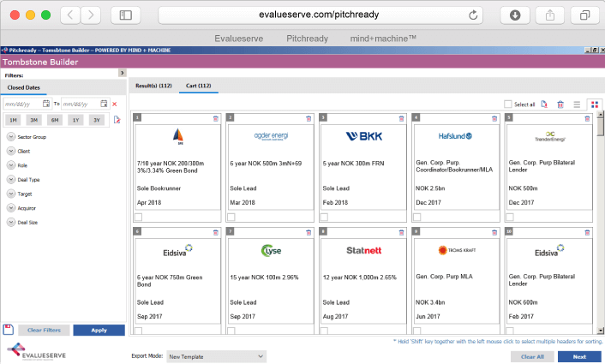Viewport: 605px width, 364px height.
Task: Expand the Role filter
Action: point(11,165)
